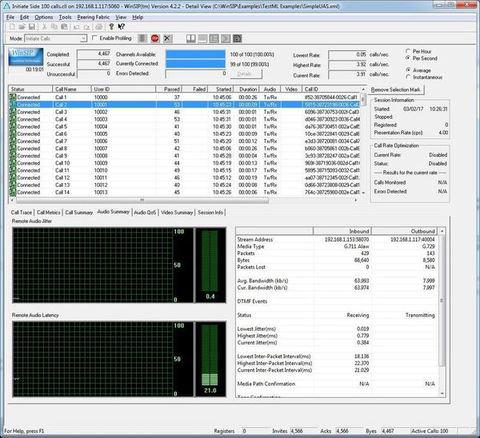The width and height of the screenshot is (480, 438).
Task: Click the call list scroll down arrow
Action: [363, 193]
